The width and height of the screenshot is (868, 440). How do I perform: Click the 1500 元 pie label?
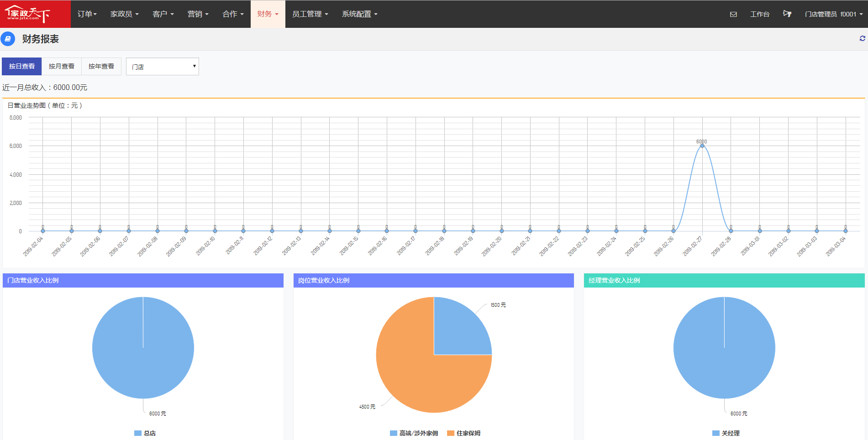[498, 305]
